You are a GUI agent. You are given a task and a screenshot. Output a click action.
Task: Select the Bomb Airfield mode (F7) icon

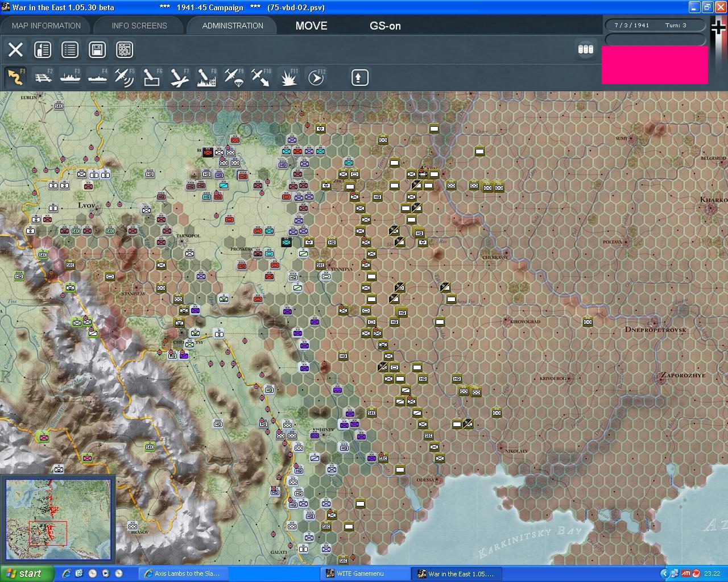(x=179, y=77)
